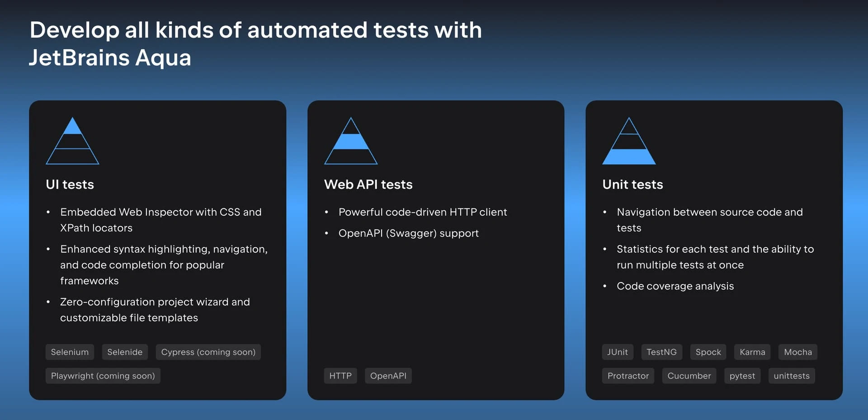Click the JUnit tag

(x=618, y=352)
